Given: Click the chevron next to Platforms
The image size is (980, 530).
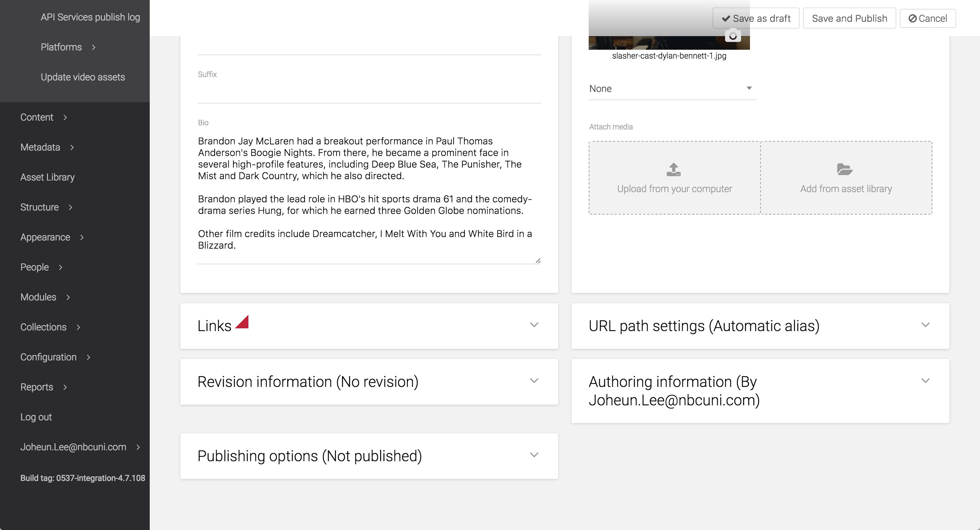Looking at the screenshot, I should pos(94,47).
